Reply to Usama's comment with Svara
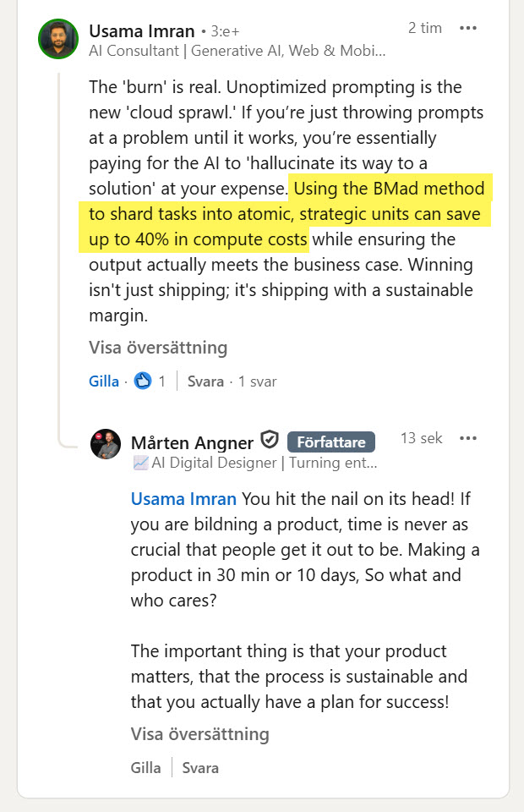 (205, 381)
